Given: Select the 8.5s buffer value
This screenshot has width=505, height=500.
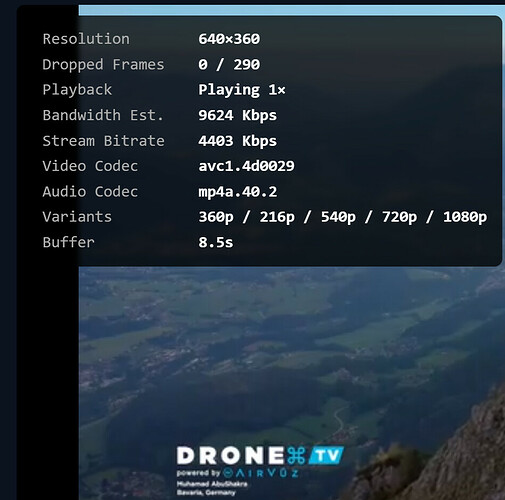Looking at the screenshot, I should tap(216, 242).
